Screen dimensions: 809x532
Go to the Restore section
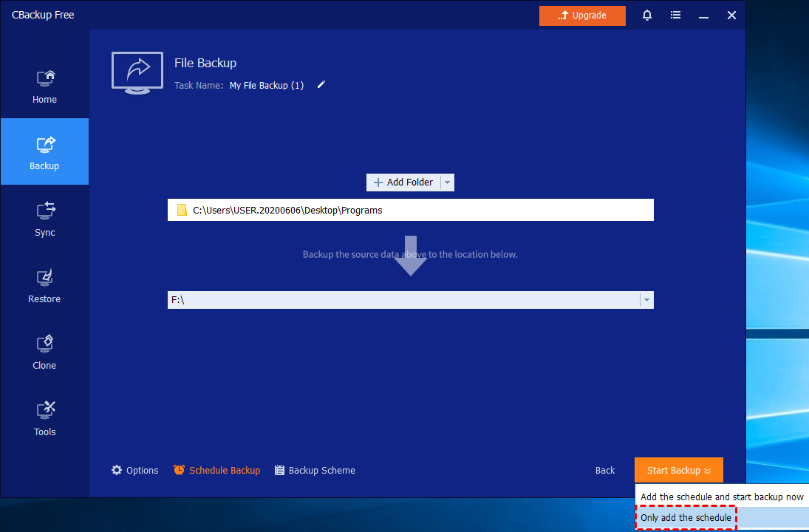click(44, 285)
